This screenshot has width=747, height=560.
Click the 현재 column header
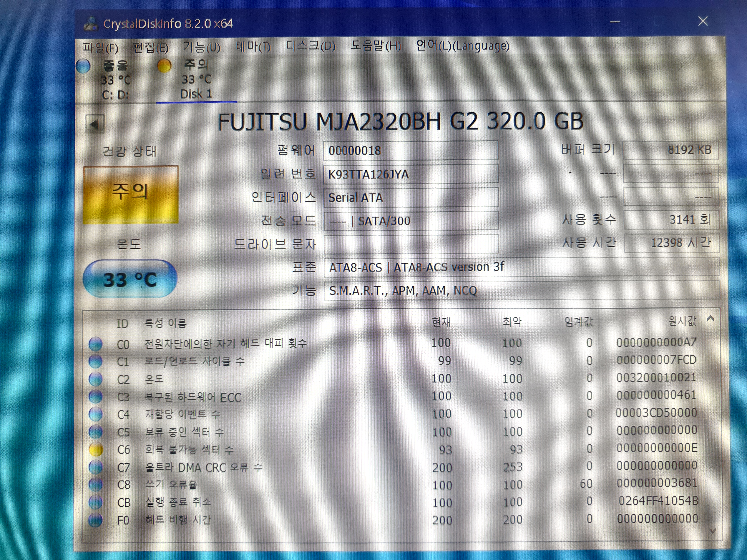[441, 322]
